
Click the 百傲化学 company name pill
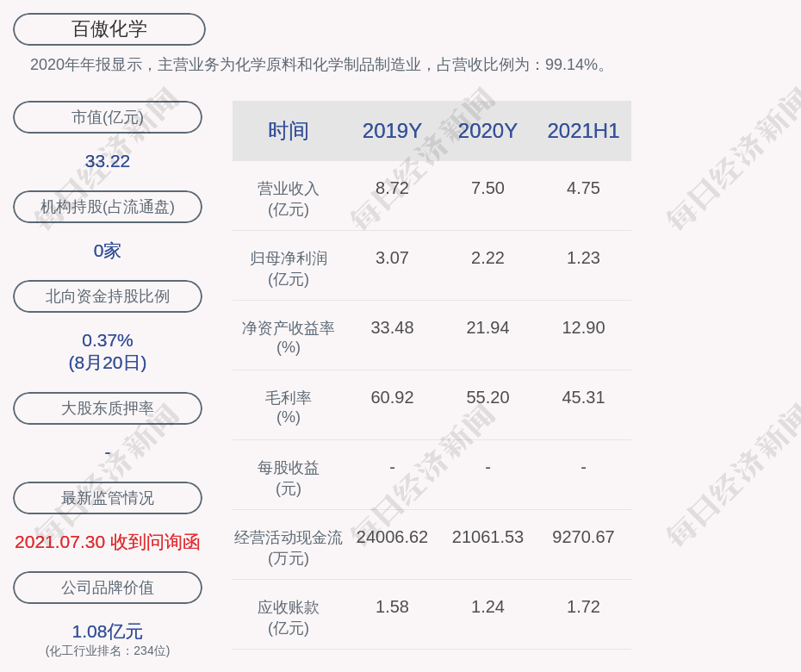pyautogui.click(x=109, y=29)
